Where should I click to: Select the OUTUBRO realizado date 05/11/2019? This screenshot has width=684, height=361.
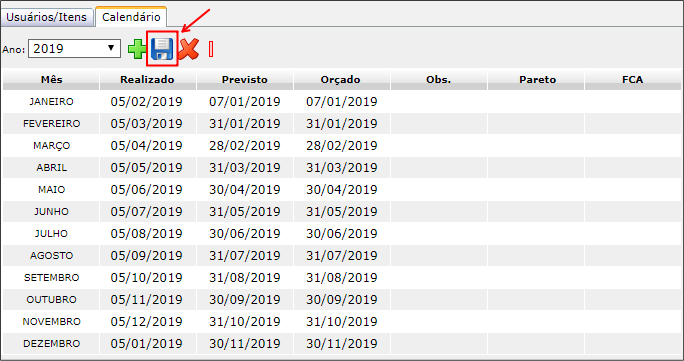click(147, 300)
